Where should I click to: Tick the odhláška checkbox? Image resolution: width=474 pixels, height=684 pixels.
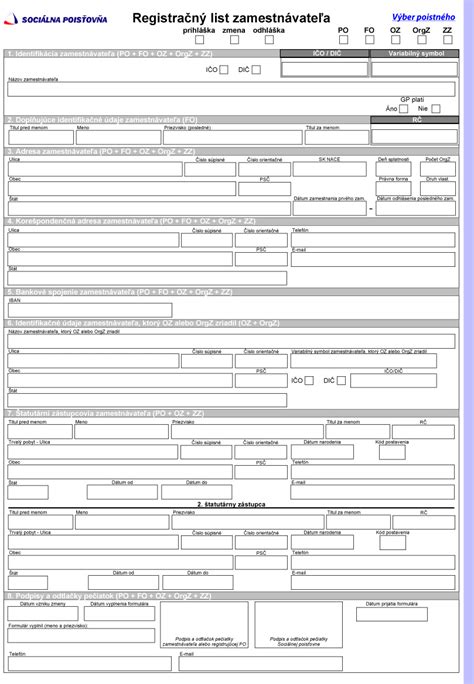(269, 40)
